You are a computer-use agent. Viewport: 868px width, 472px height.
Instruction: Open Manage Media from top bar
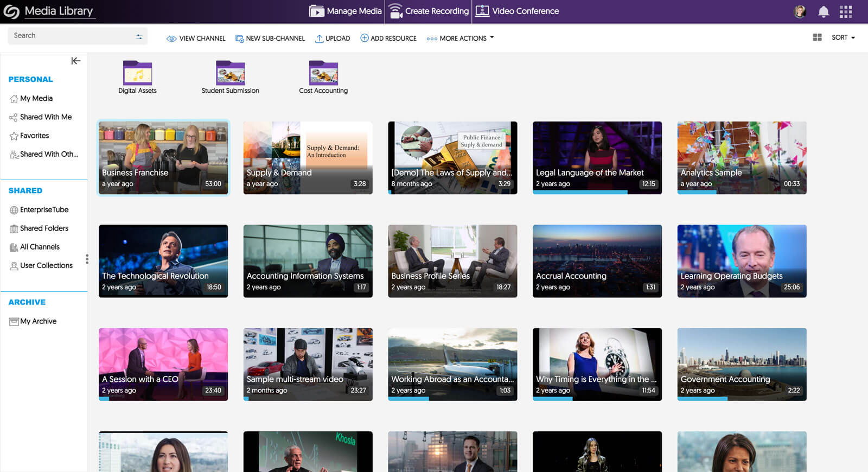pos(346,11)
